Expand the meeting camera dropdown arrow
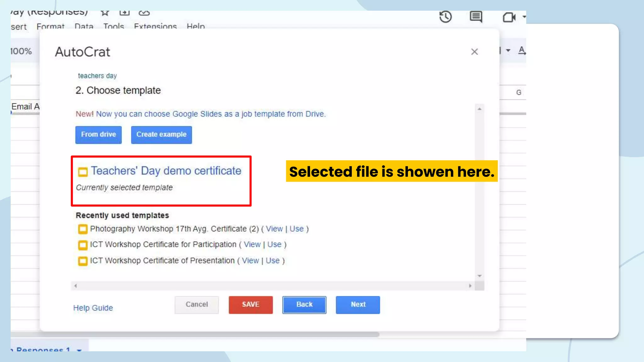The width and height of the screenshot is (644, 362). pos(524,17)
